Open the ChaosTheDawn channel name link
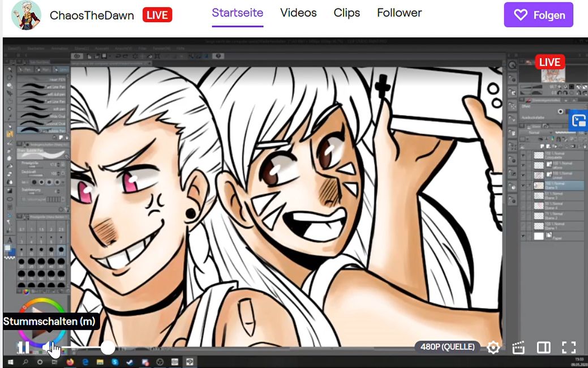The image size is (588, 368). coord(92,15)
